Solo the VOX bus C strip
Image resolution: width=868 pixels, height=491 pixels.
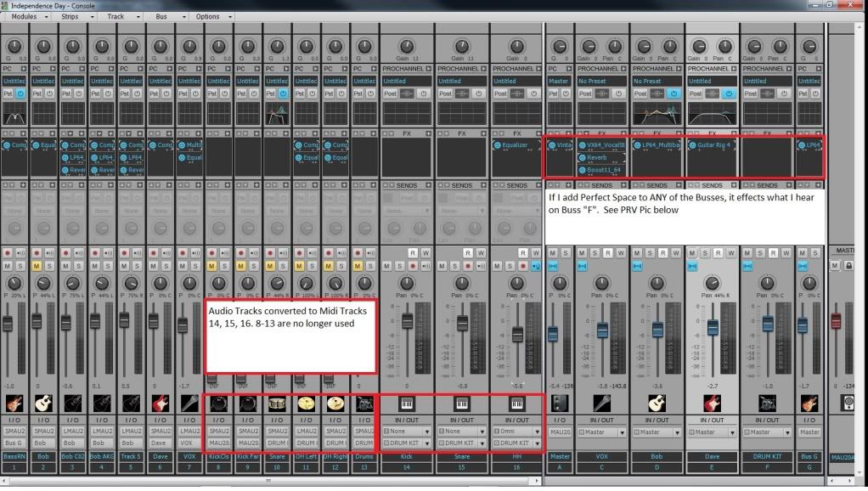click(595, 252)
